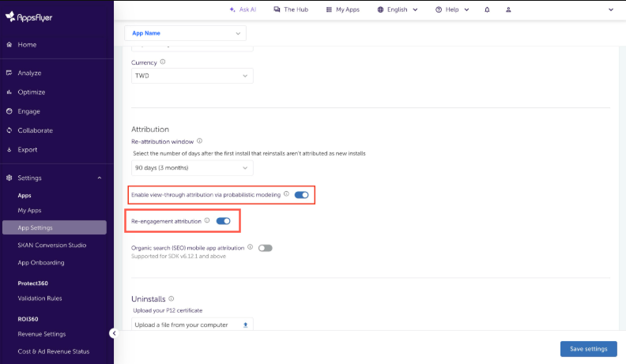Enable Organic search mobile app attribution
Screen dimensions: 626x364
click(265, 248)
